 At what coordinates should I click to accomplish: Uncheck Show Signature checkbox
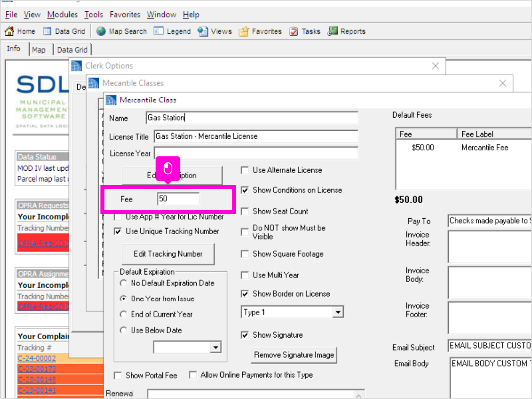pos(245,335)
